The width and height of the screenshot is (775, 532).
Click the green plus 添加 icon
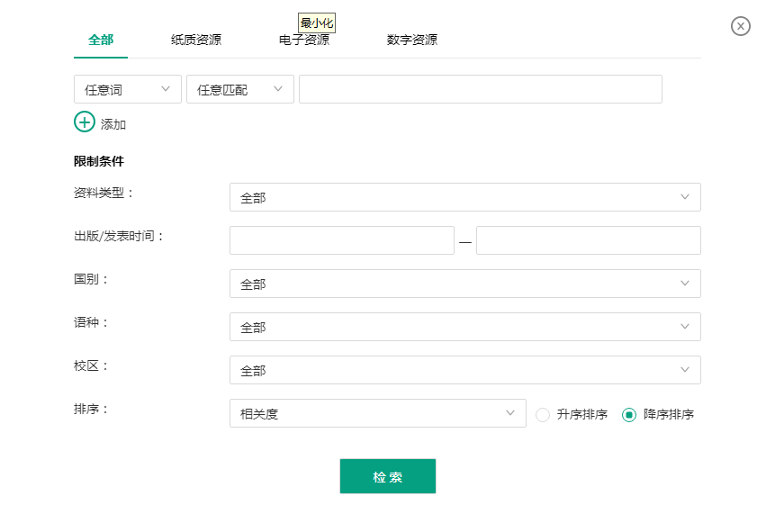click(85, 122)
